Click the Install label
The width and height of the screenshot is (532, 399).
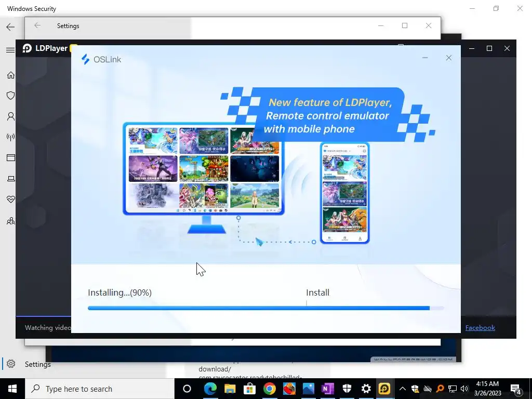(x=317, y=292)
